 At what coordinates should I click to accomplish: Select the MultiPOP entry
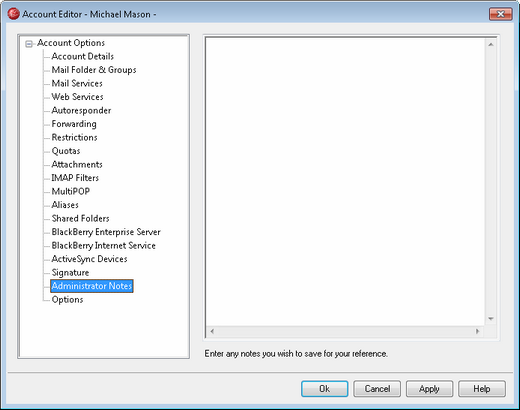coord(71,191)
